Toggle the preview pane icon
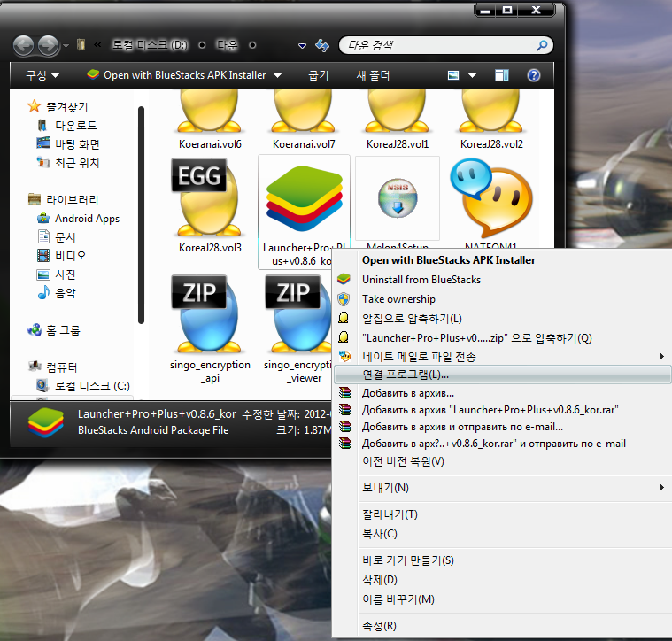672x641 pixels. coord(501,76)
